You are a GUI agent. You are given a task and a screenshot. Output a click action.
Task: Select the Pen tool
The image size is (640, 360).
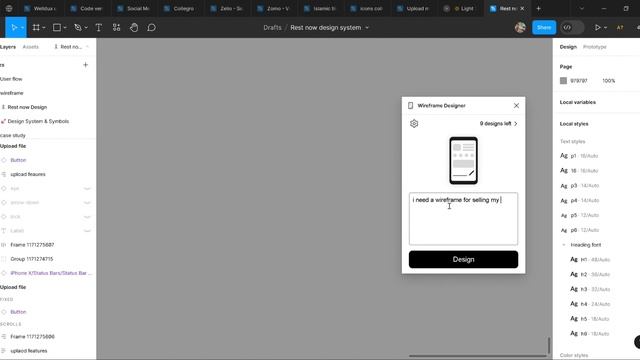78,27
